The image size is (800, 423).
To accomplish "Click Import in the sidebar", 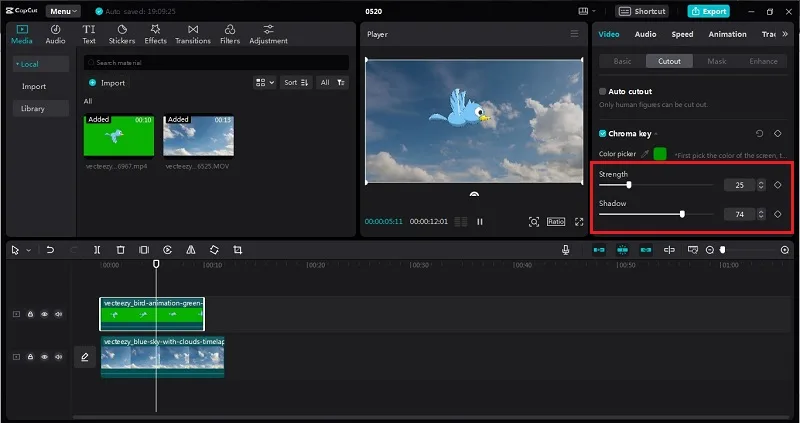I will (x=34, y=86).
